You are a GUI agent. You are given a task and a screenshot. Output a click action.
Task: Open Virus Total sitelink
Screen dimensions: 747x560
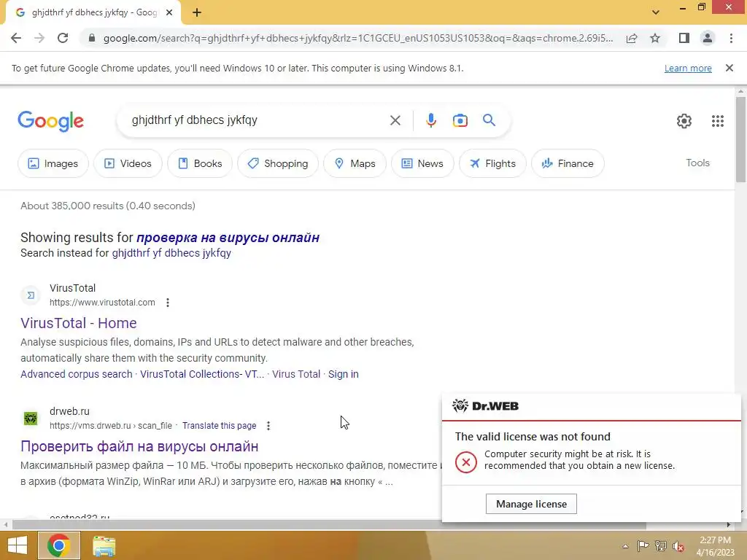(296, 374)
